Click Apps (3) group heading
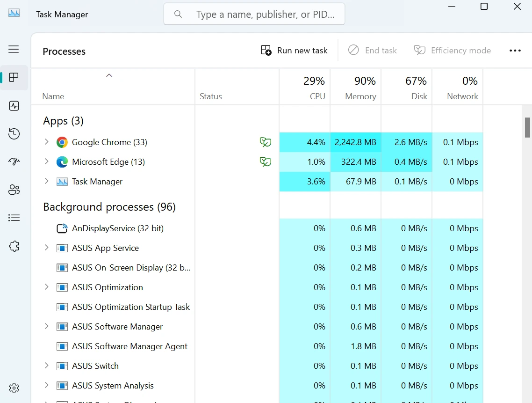The width and height of the screenshot is (532, 403). [x=63, y=121]
